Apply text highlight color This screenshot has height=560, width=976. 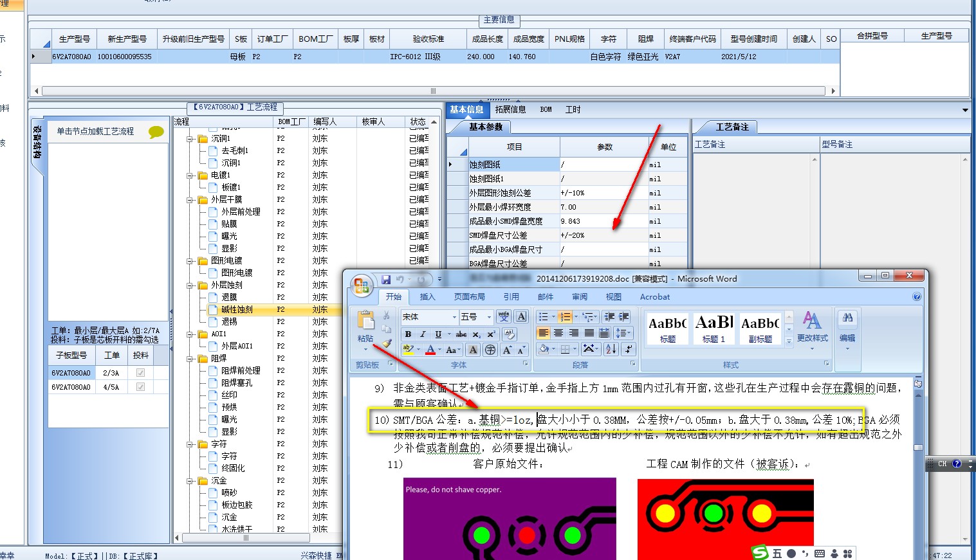coord(408,349)
